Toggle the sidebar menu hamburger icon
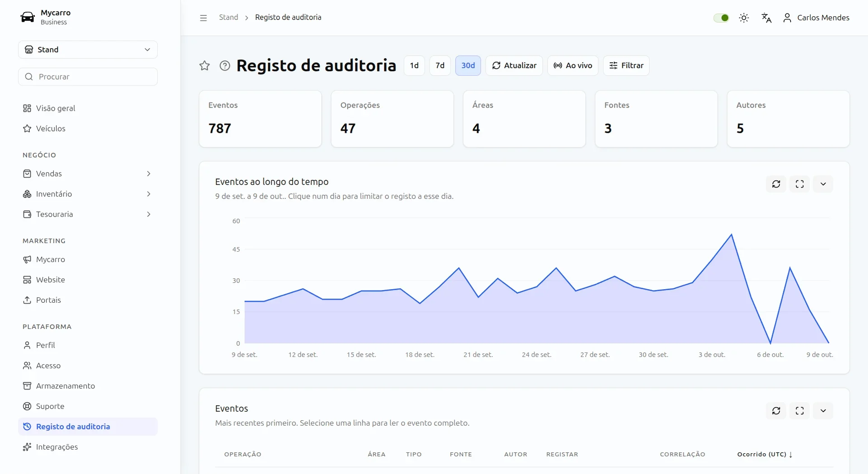 pos(203,18)
